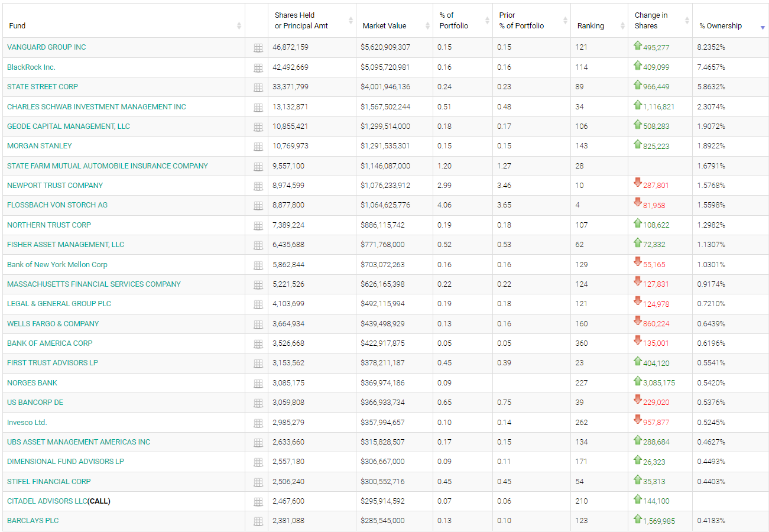Open CHARLES SCHWAB INVESTMENT MANAGEMENT INC link
Image resolution: width=769 pixels, height=532 pixels.
tap(96, 106)
